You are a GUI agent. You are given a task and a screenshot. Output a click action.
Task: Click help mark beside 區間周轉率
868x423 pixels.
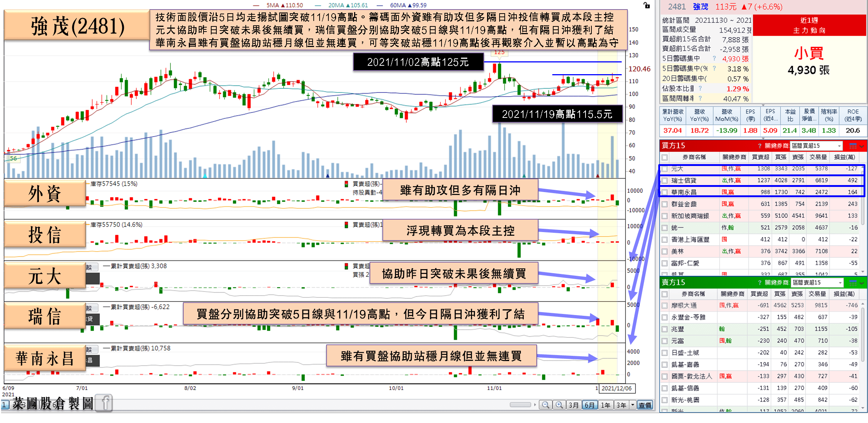click(x=700, y=98)
